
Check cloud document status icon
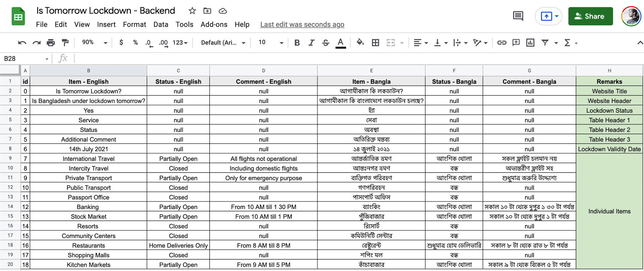pos(223,11)
